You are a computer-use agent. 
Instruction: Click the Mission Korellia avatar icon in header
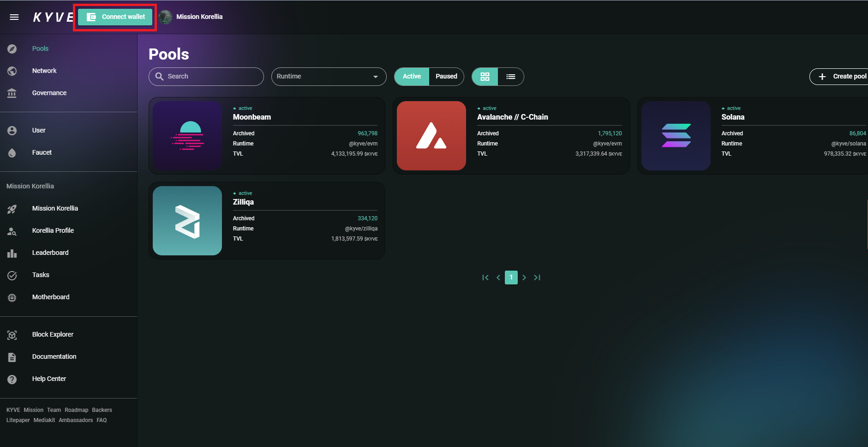click(165, 17)
